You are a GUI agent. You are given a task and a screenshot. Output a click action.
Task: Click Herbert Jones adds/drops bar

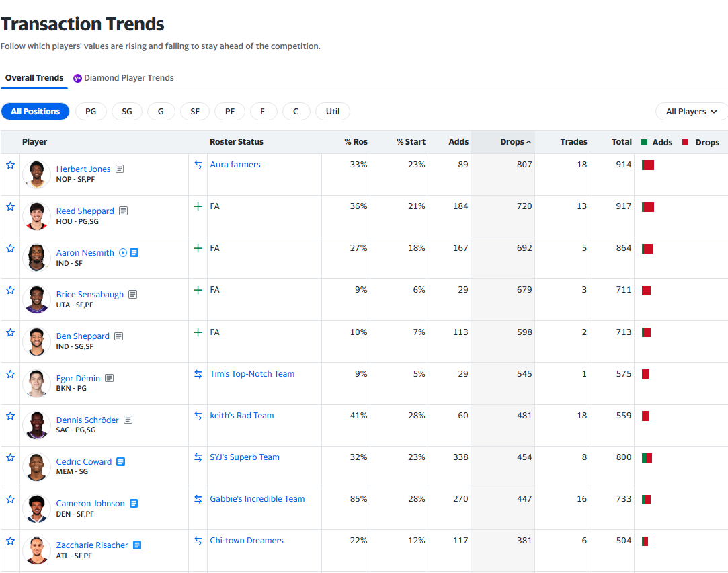pos(648,165)
